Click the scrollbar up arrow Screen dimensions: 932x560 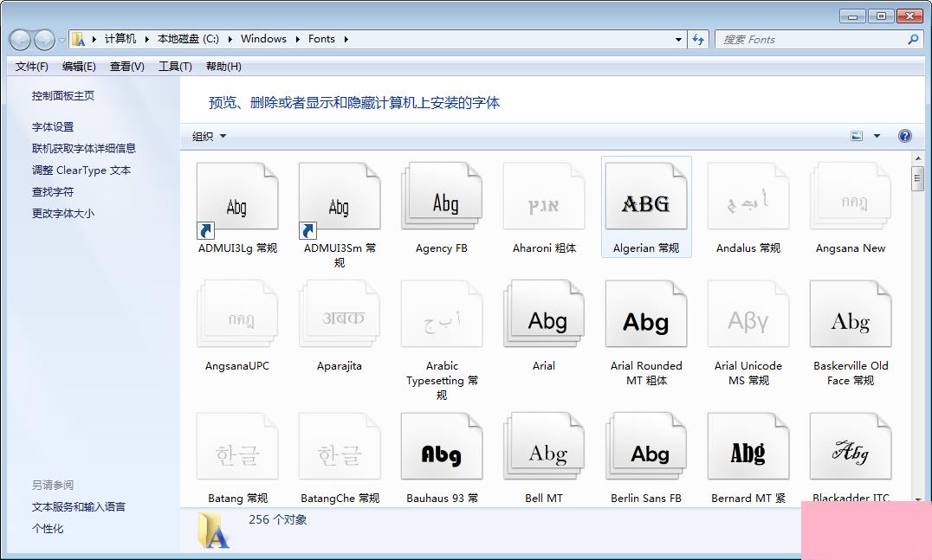click(x=917, y=158)
